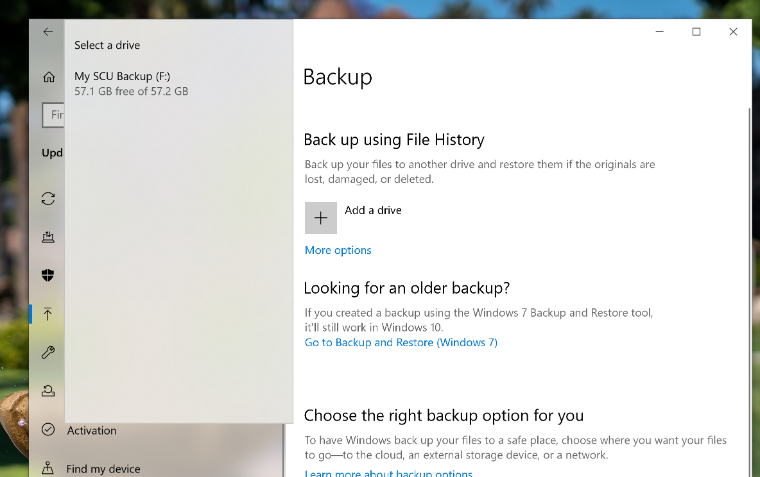This screenshot has height=477, width=760.
Task: Select Backup up-arrow sidebar icon
Action: click(x=48, y=314)
